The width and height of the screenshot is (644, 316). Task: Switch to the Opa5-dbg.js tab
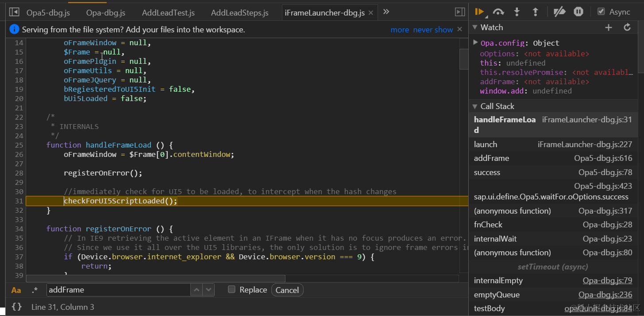[48, 13]
